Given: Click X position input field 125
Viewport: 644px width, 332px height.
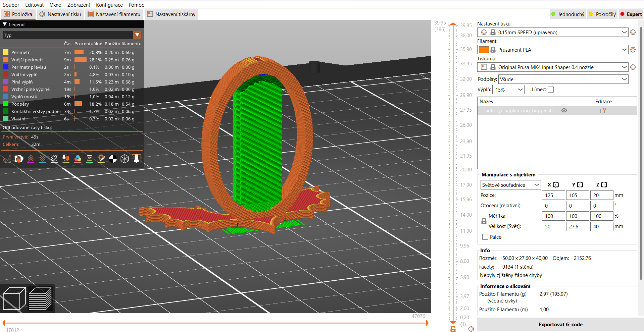Looking at the screenshot, I should 553,195.
